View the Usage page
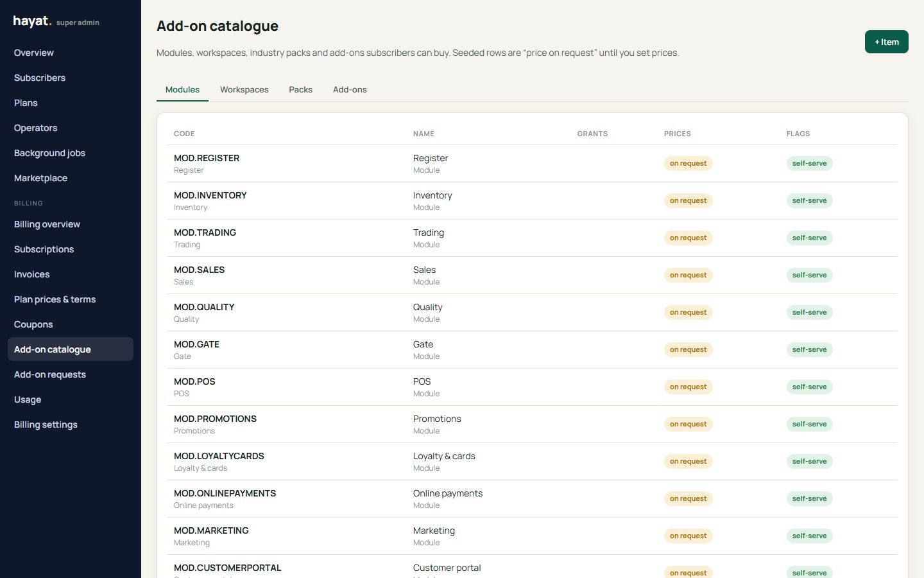 [71, 399]
